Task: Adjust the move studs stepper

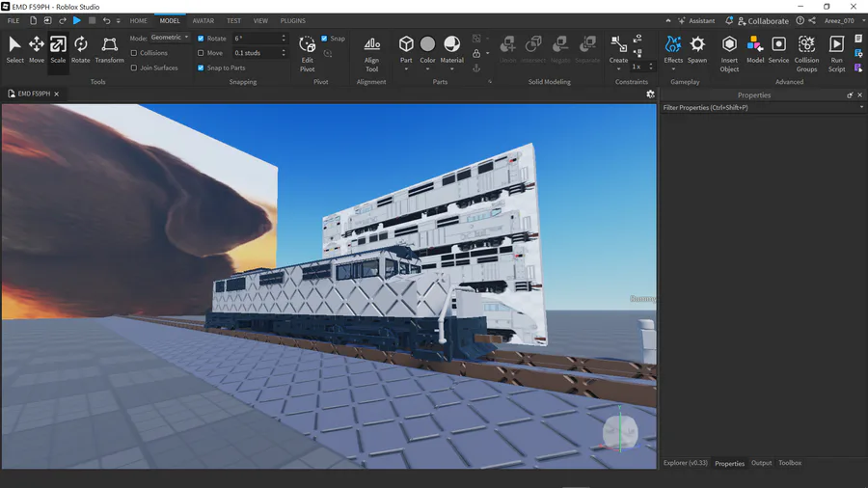Action: [284, 53]
